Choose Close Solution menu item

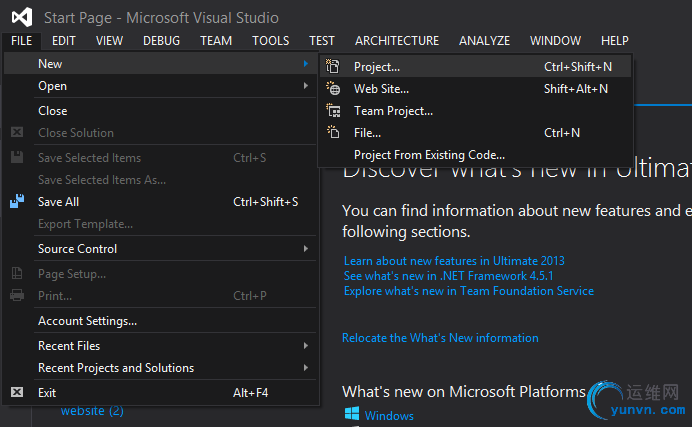161,133
